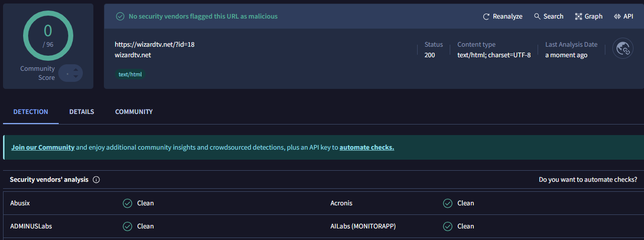
Task: Click the domain wizardtv.net
Action: point(133,55)
